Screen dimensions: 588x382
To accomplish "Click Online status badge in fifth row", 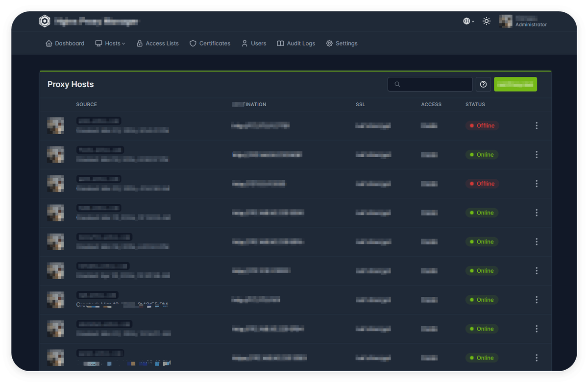I will click(482, 242).
